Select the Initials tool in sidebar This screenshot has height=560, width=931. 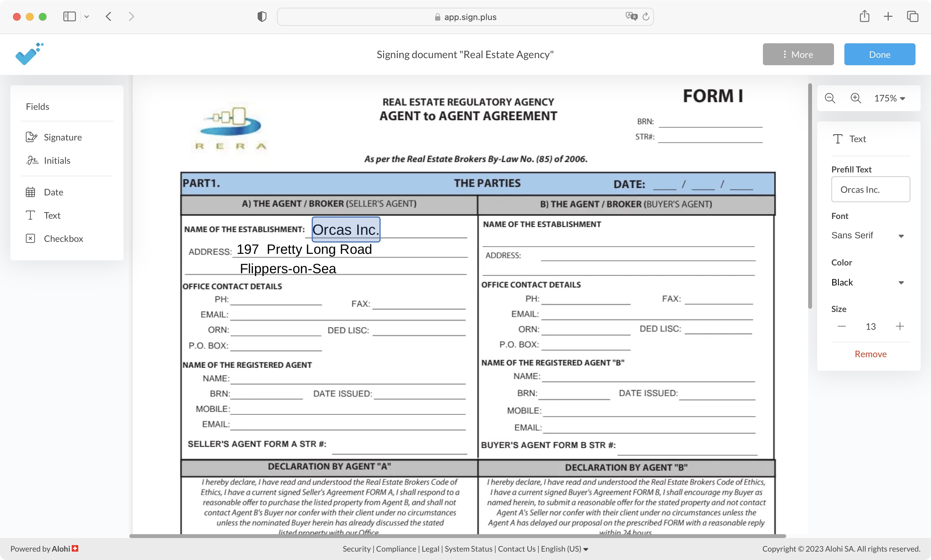click(57, 160)
